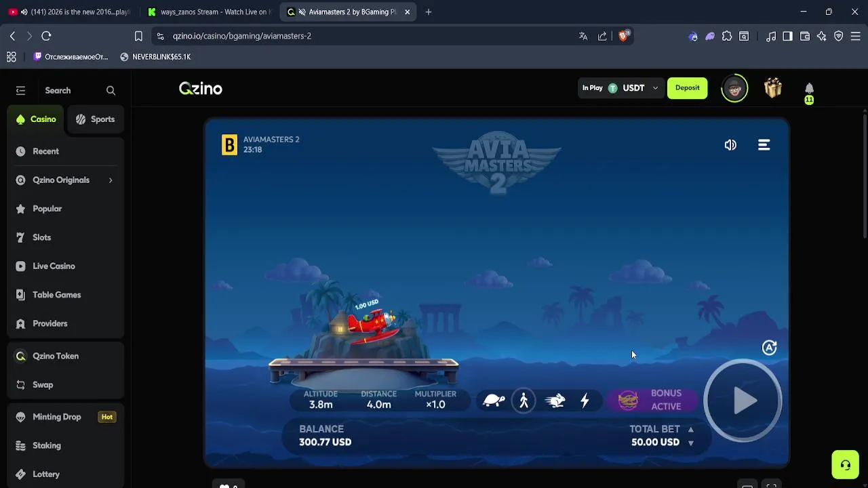Image resolution: width=868 pixels, height=488 pixels.
Task: Open the Qzino Token page
Action: click(x=66, y=356)
